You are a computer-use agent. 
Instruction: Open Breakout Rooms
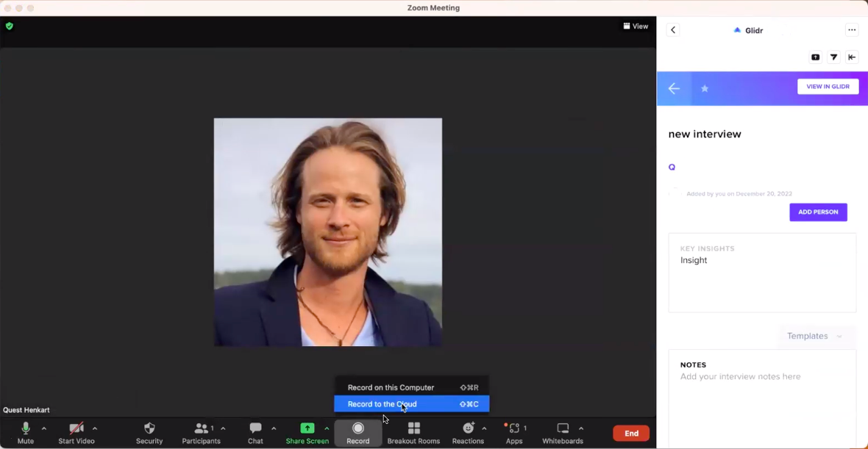[413, 433]
